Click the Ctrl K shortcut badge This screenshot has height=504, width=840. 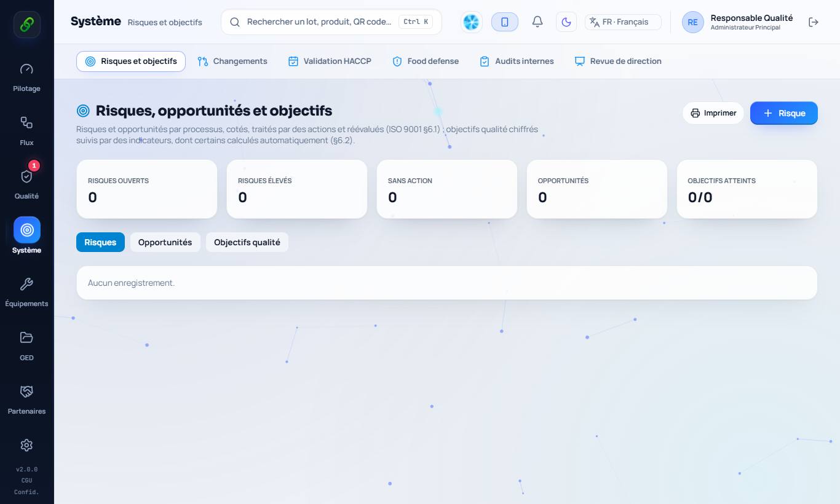[416, 22]
